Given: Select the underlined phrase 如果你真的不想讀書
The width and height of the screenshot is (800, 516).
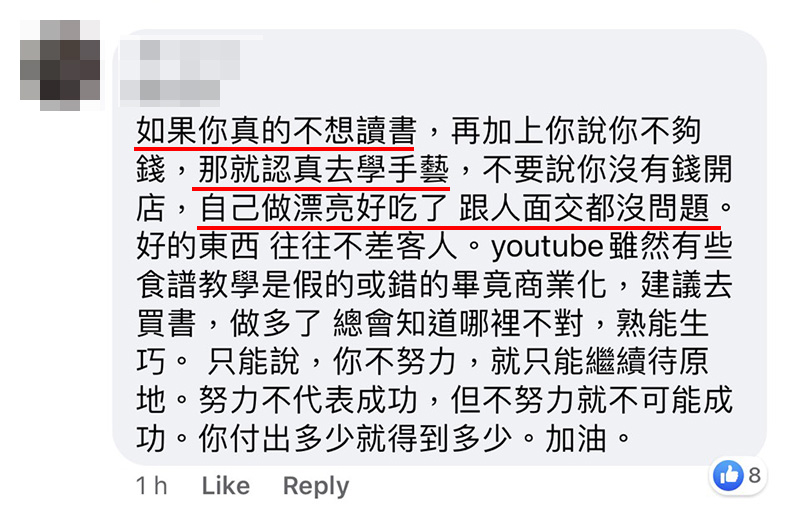Looking at the screenshot, I should point(276,131).
